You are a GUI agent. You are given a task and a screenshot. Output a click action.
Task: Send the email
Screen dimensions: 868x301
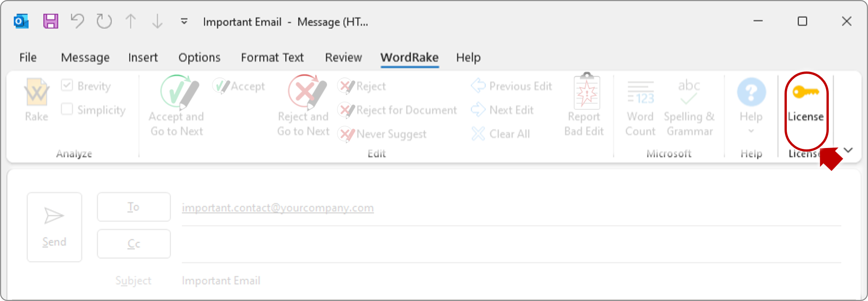(x=54, y=227)
